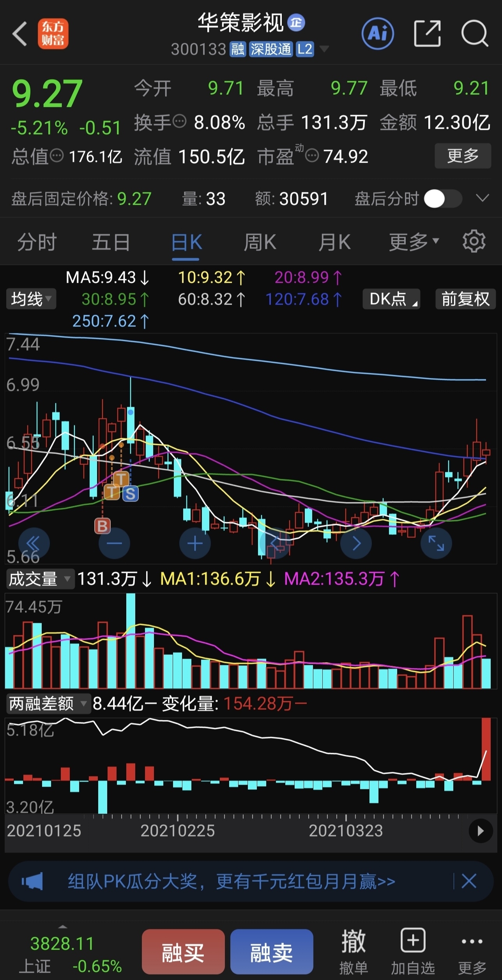Tap the 换手 info icon
Screen dimensions: 502x980
coord(180,121)
